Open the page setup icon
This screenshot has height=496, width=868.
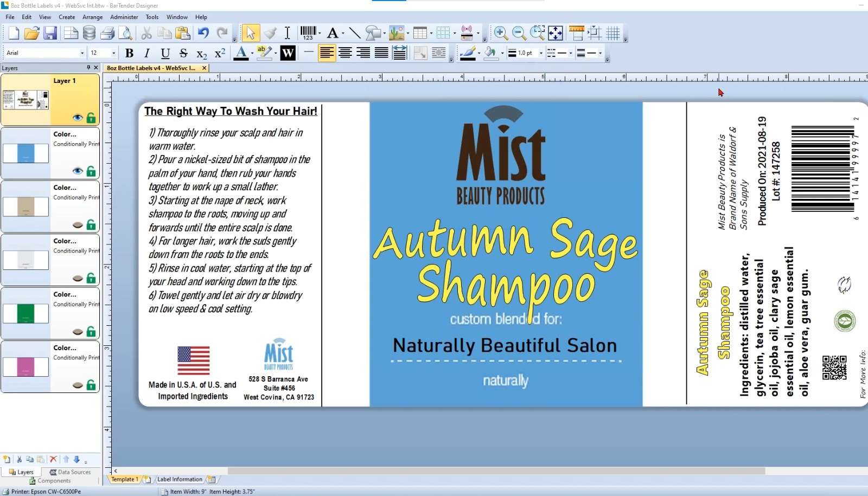point(71,34)
